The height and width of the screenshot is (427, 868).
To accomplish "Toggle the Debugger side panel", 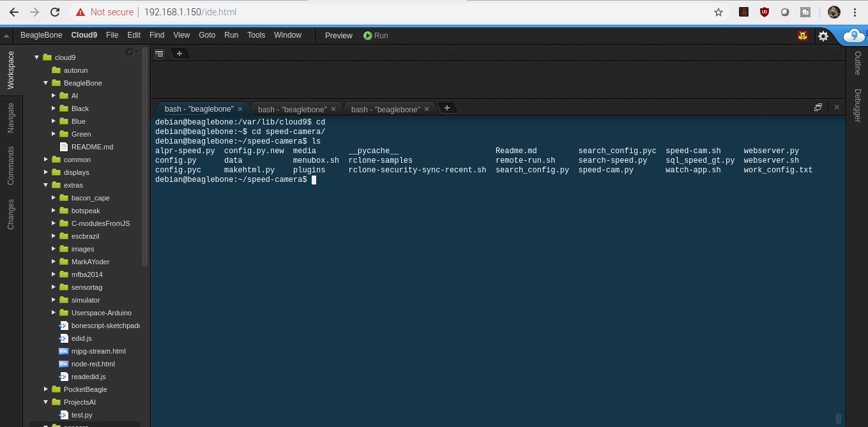I will coord(857,105).
